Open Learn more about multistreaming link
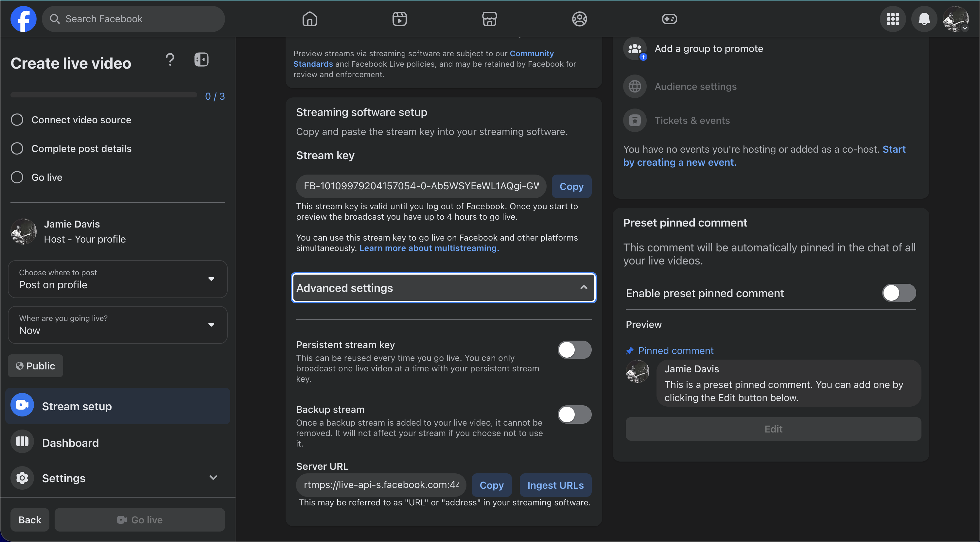The image size is (980, 542). [x=429, y=248]
